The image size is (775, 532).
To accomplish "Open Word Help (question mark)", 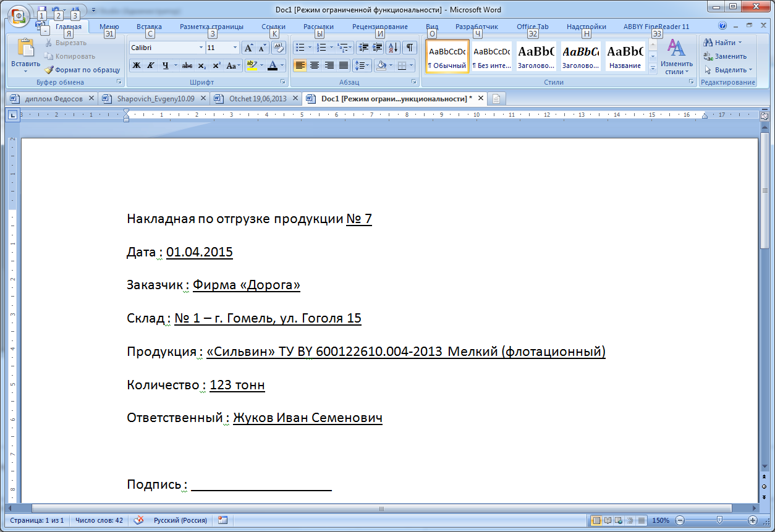I will pyautogui.click(x=722, y=26).
